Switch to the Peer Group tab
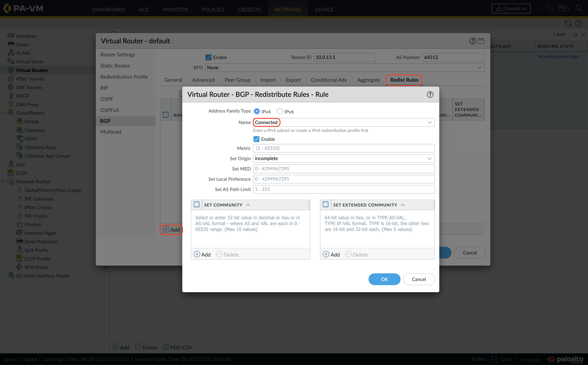Viewport: 588px width, 365px height. [x=237, y=80]
